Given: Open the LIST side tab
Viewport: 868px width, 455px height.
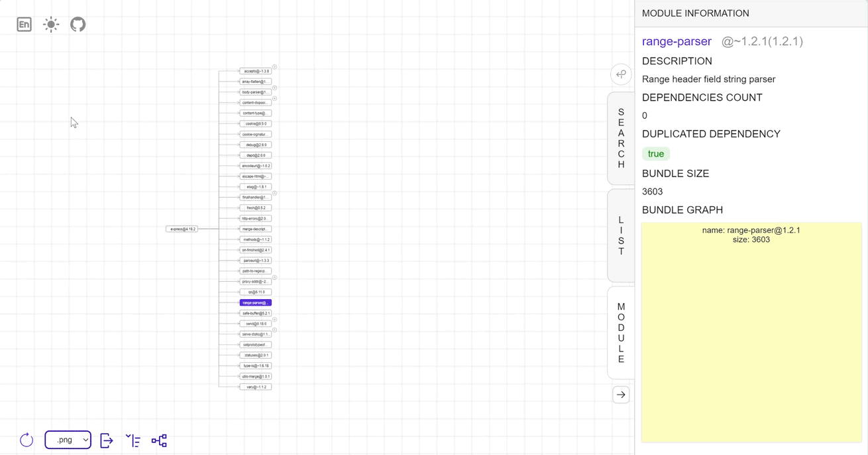Looking at the screenshot, I should [621, 235].
